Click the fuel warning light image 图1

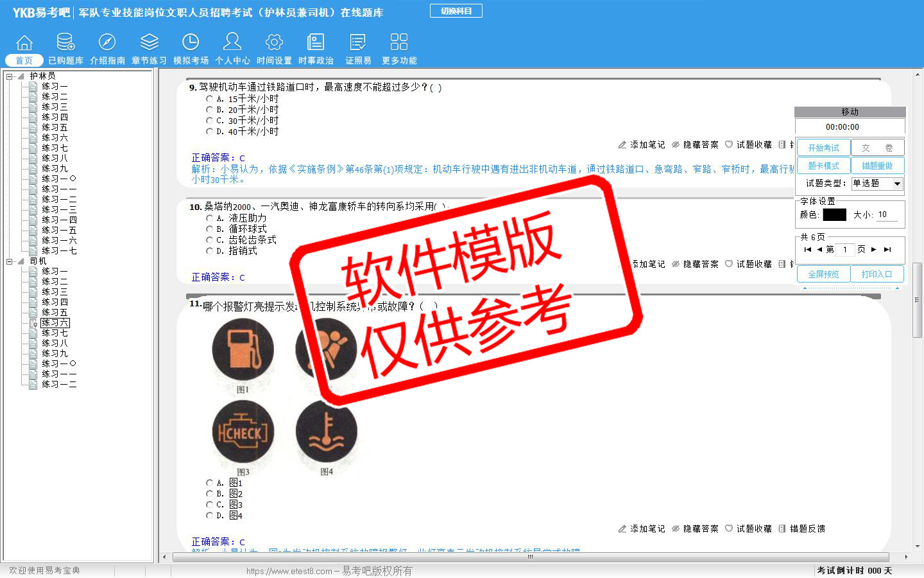(243, 350)
